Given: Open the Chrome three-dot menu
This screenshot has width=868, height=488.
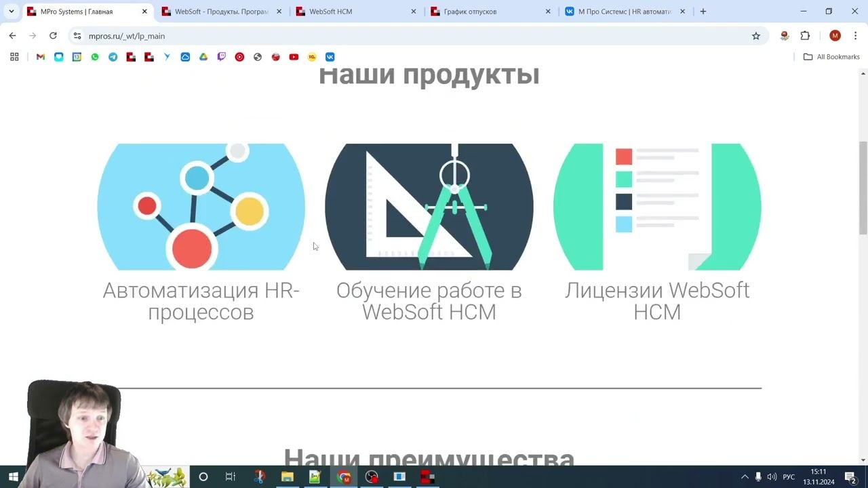Looking at the screenshot, I should coord(855,36).
